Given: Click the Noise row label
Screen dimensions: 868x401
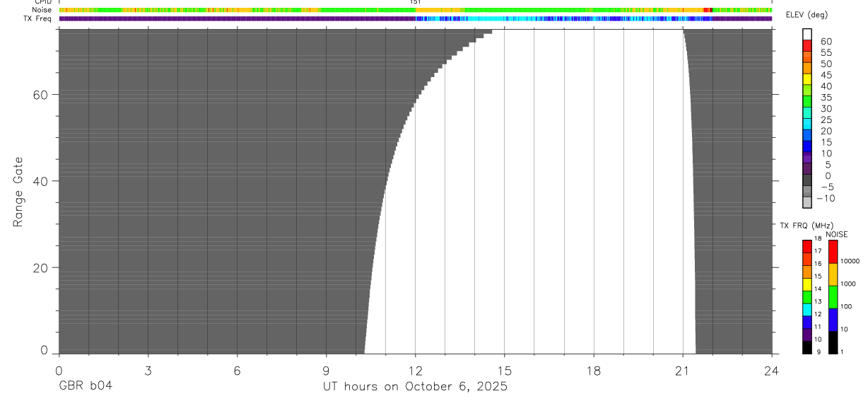Looking at the screenshot, I should click(42, 10).
